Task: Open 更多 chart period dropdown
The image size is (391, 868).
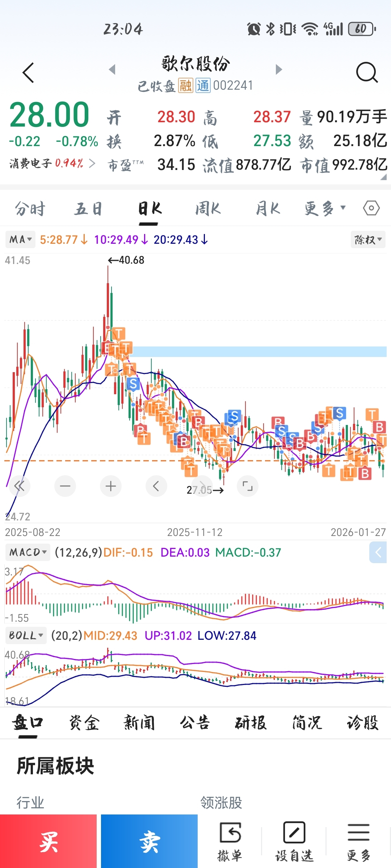Action: 325,208
